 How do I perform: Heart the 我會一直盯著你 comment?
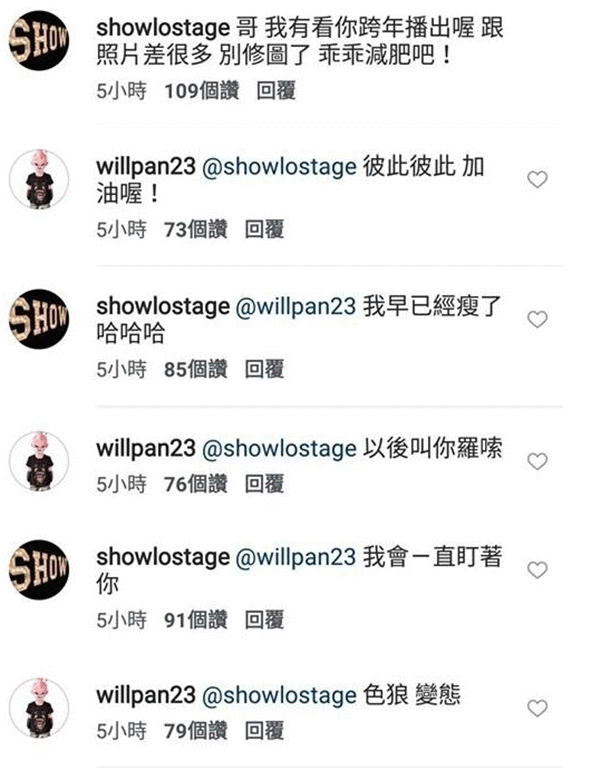pyautogui.click(x=537, y=570)
